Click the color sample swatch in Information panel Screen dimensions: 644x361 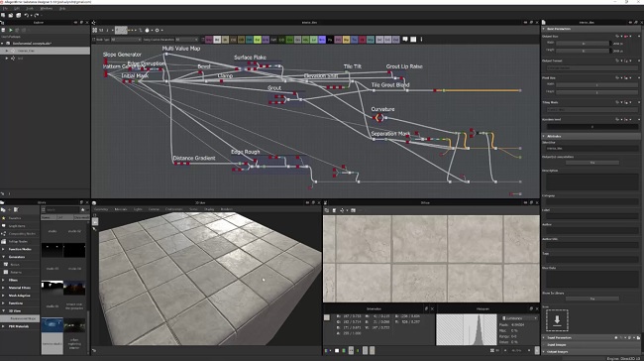coord(327,317)
